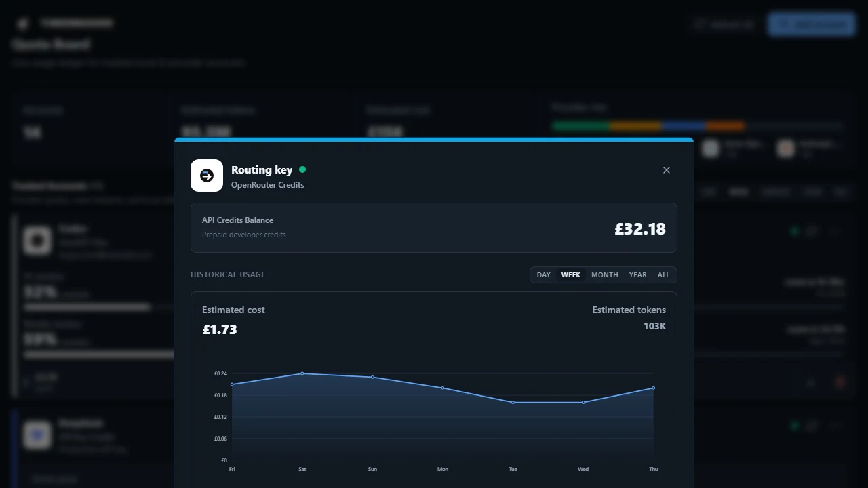Viewport: 868px width, 488px height.
Task: Choose the YEAR range tab
Action: pos(638,274)
